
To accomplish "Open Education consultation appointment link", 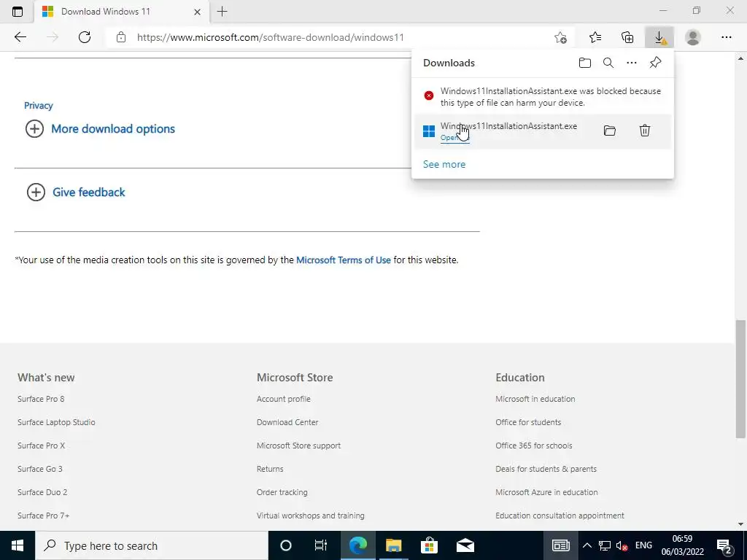I will pos(560,516).
